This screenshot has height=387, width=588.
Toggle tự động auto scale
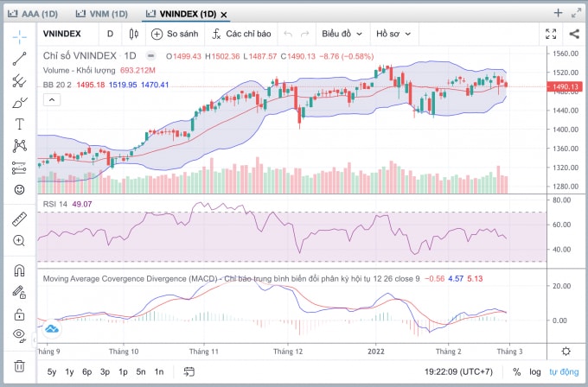[564, 372]
